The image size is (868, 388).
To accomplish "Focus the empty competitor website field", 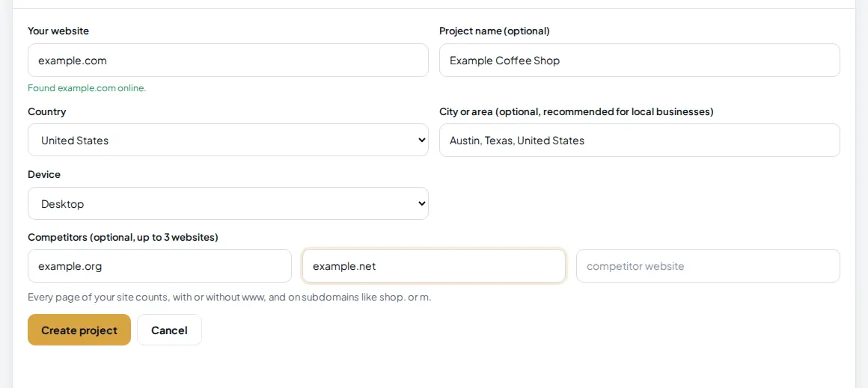I will pyautogui.click(x=708, y=266).
